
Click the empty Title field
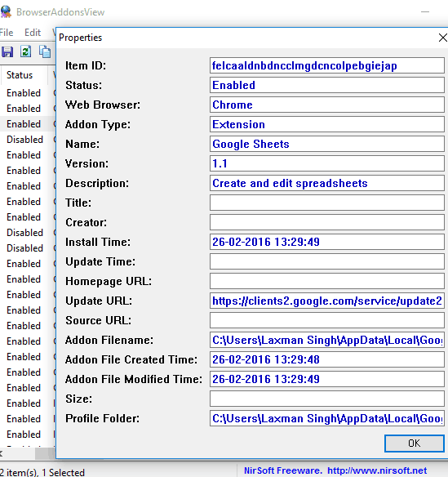tap(327, 203)
